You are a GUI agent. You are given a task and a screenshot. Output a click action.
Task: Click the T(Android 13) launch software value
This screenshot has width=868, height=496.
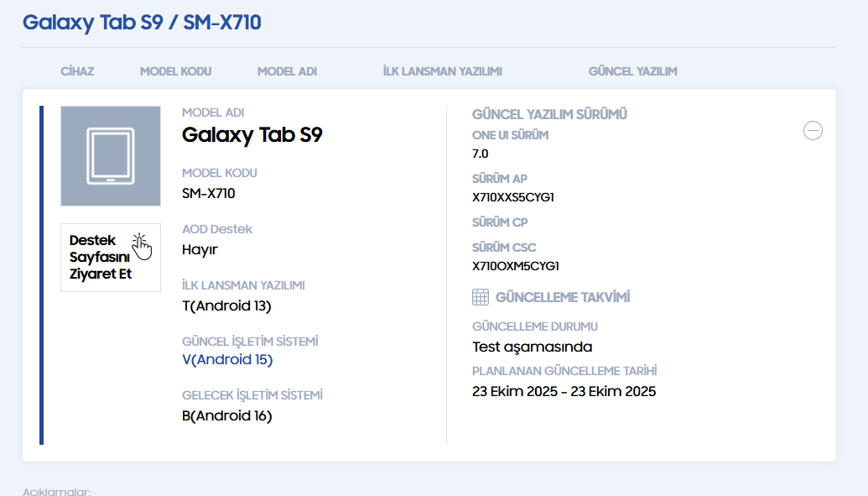pos(226,306)
